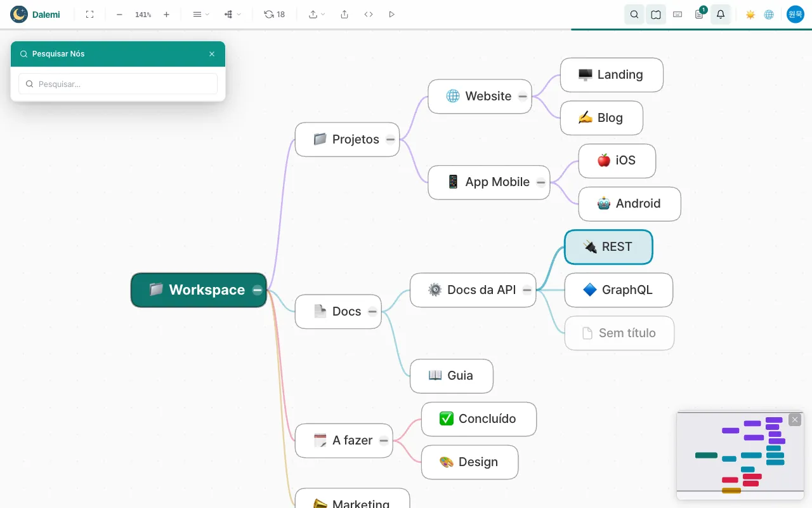812x508 pixels.
Task: Zoom in with the plus button
Action: 166,14
